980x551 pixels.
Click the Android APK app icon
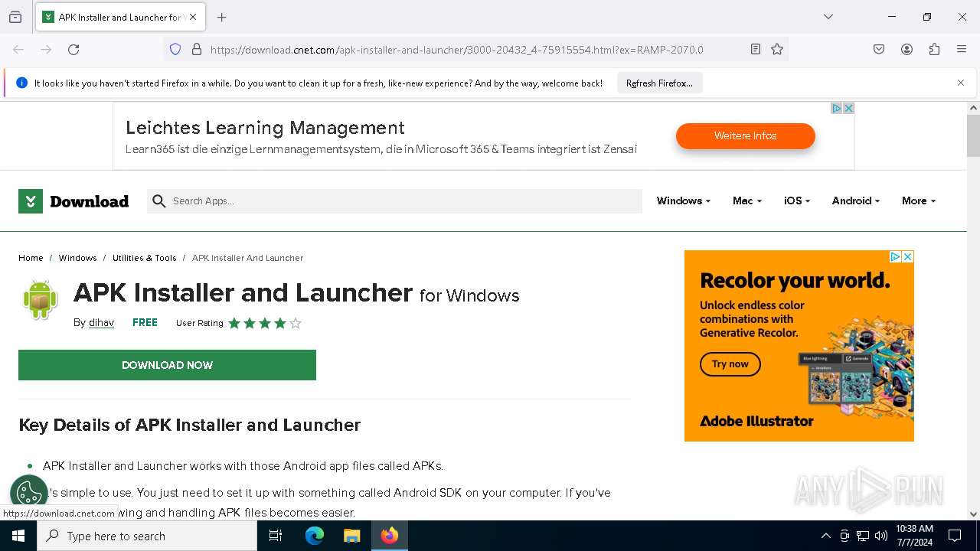pos(41,299)
